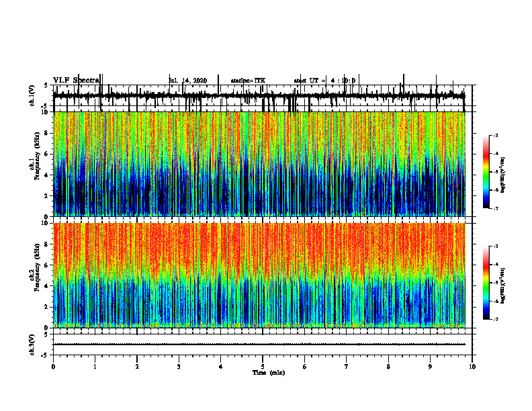Screen dimensions: 532x411
Task: Click the "6" kHz tick on ch.2 frequency axis
Action: point(46,265)
